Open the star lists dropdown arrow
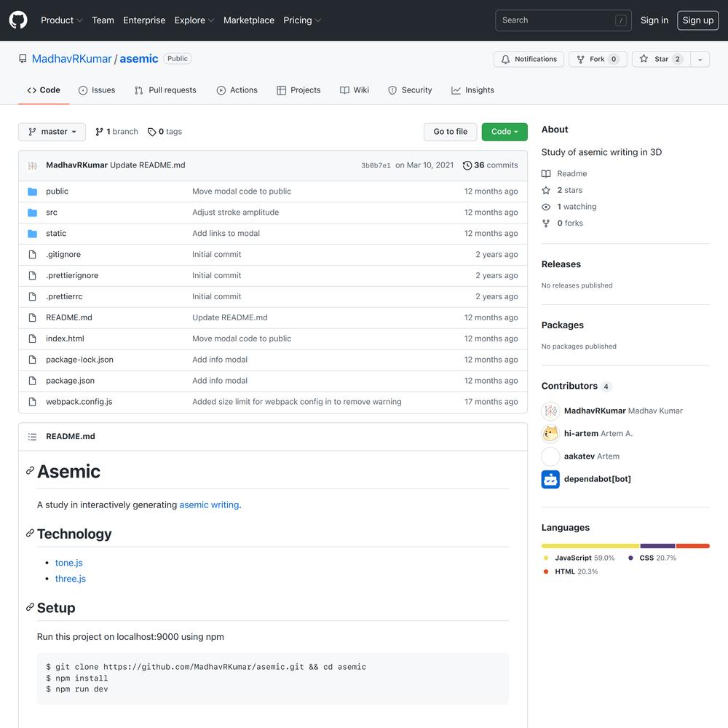Image resolution: width=728 pixels, height=728 pixels. [x=700, y=59]
